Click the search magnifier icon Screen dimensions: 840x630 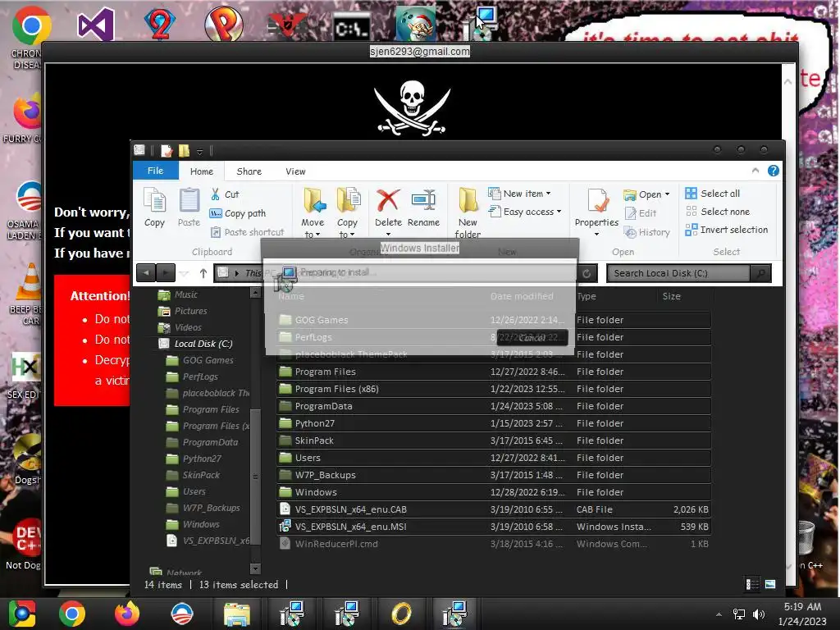pos(760,273)
